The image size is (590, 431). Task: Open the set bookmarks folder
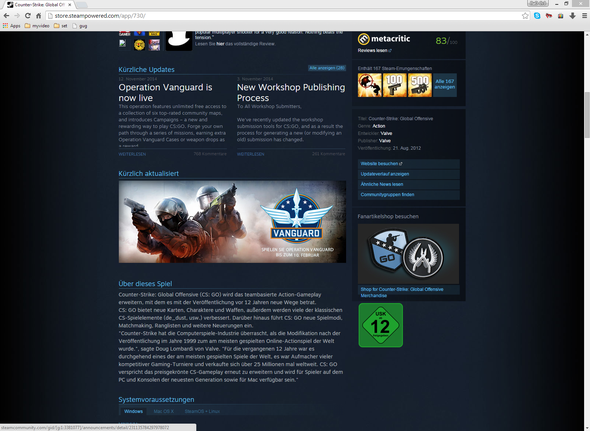pyautogui.click(x=61, y=26)
